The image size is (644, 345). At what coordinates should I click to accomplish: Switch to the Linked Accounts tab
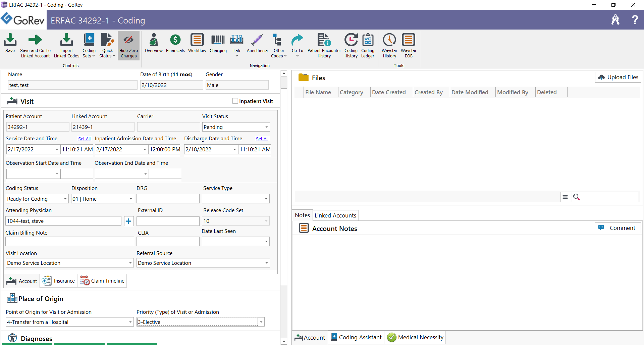[x=335, y=215]
